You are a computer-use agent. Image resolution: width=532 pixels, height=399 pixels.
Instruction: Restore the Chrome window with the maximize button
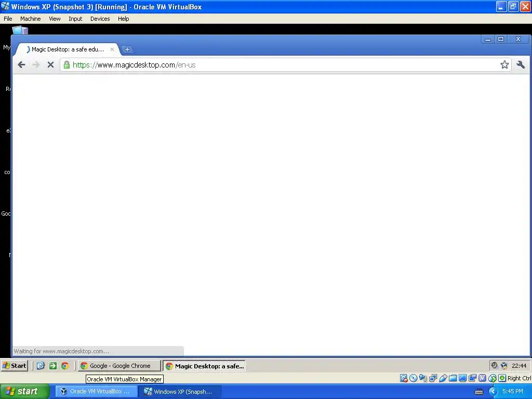[x=501, y=39]
